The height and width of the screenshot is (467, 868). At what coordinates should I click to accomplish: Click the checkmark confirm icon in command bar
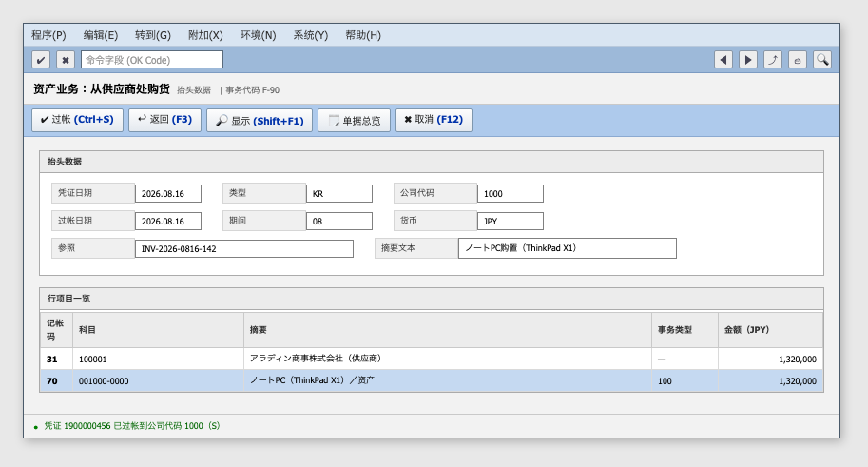click(41, 60)
